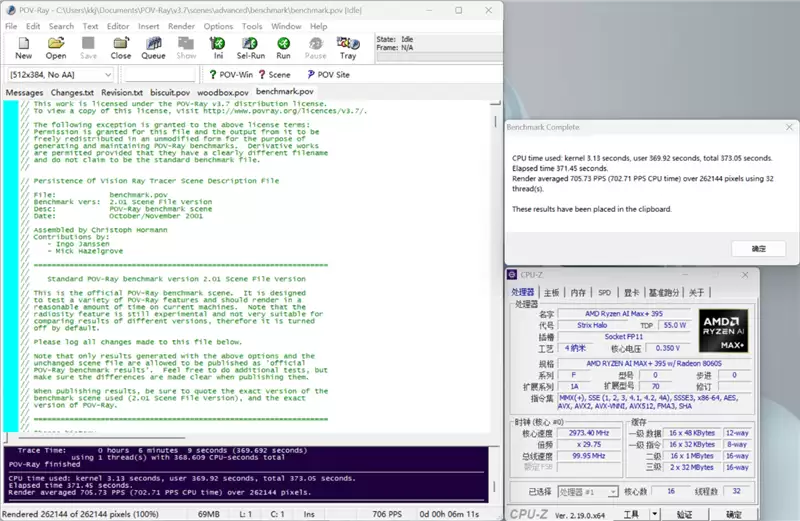Screen dimensions: 800x521
Task: Confirm the Benchmark Complete dialog with 确定
Action: pos(758,249)
